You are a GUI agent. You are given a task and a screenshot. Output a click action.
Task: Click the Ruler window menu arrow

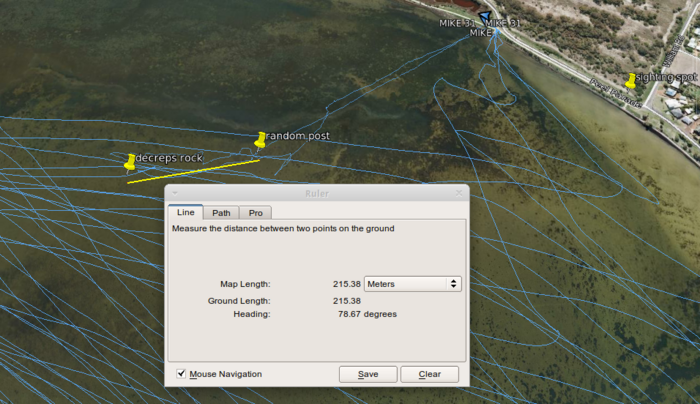(174, 192)
